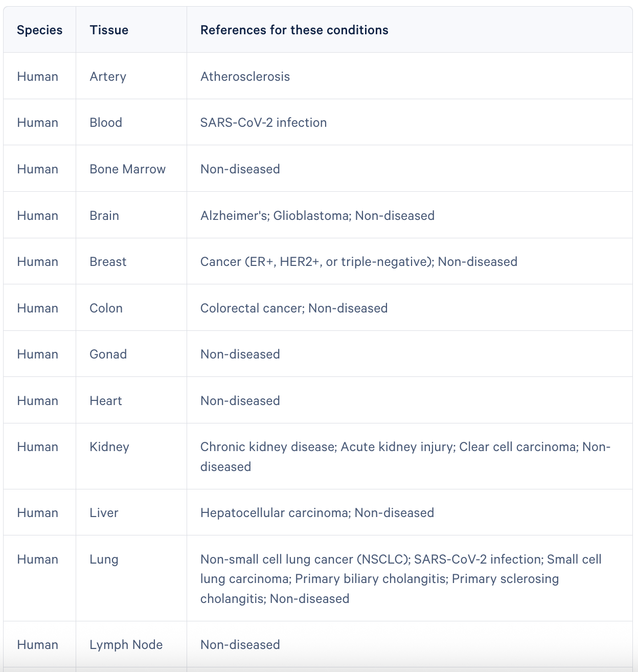
Task: Select the Colon tissue cell
Action: click(106, 308)
